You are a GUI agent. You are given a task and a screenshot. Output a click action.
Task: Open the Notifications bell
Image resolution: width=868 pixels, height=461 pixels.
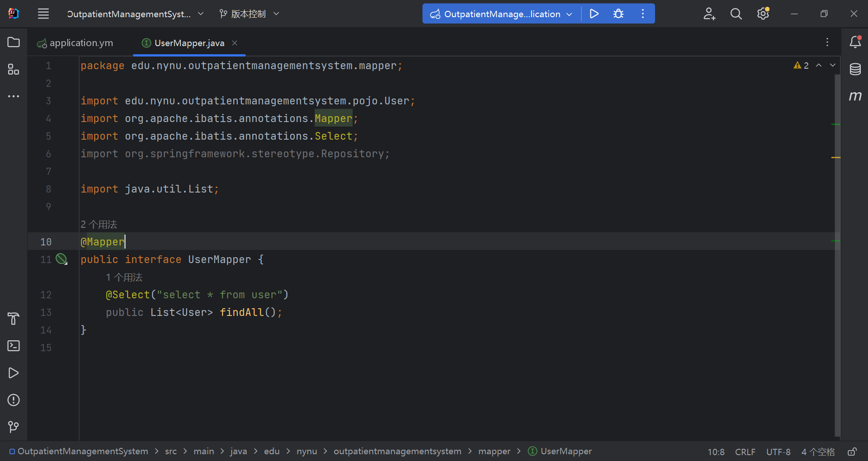[855, 42]
